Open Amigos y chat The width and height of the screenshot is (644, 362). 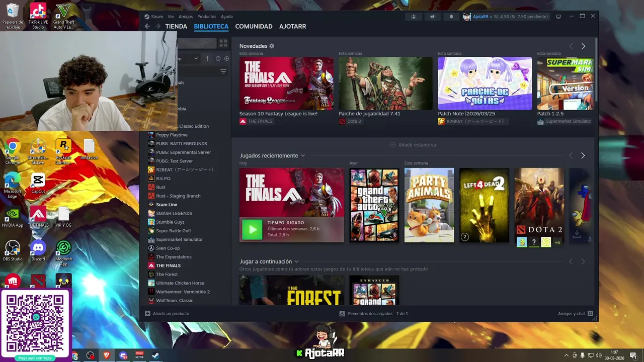(x=575, y=314)
